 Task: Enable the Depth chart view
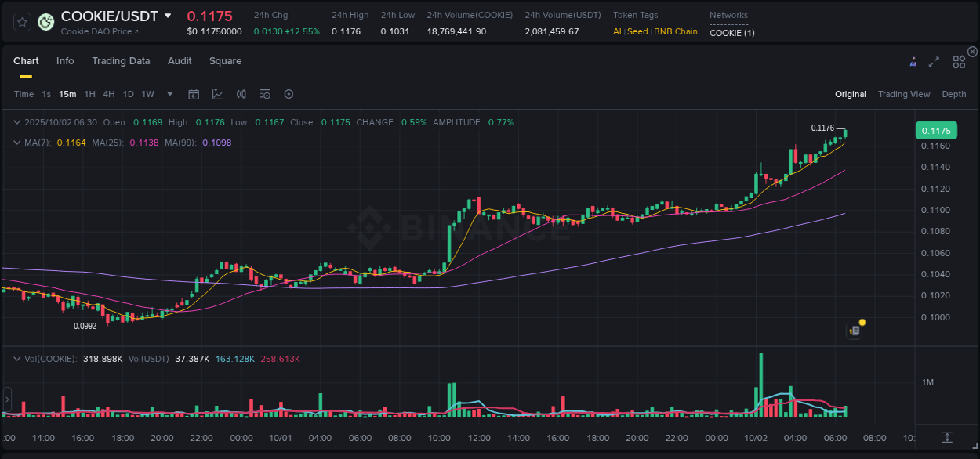pyautogui.click(x=954, y=94)
